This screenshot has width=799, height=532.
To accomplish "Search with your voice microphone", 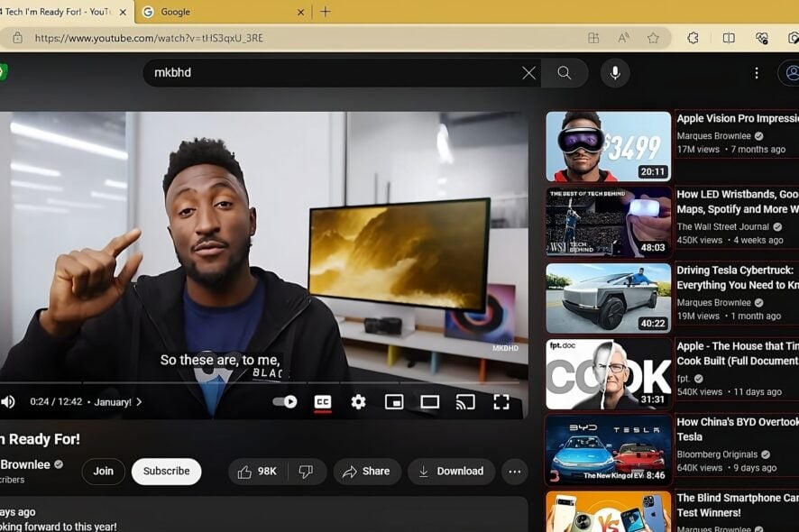I will [x=615, y=73].
